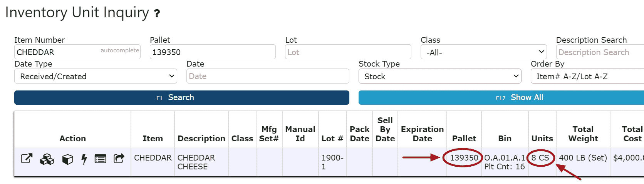Click the Item Number input field

[x=58, y=52]
